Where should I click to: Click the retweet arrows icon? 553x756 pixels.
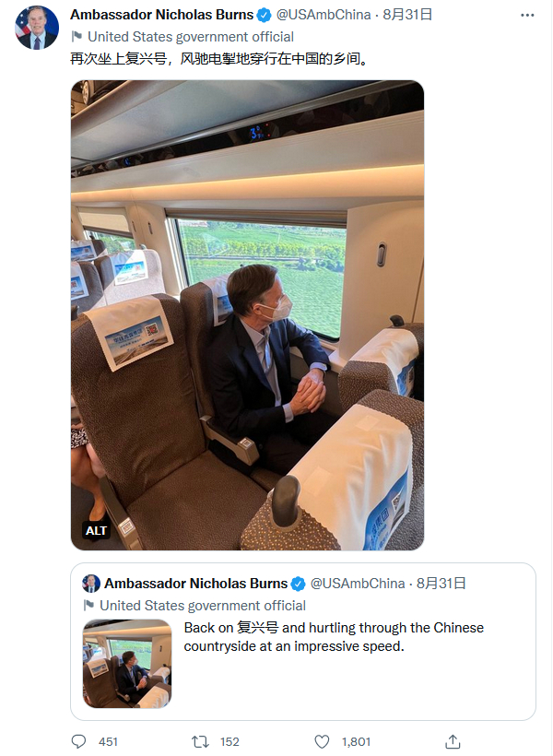pos(199,741)
